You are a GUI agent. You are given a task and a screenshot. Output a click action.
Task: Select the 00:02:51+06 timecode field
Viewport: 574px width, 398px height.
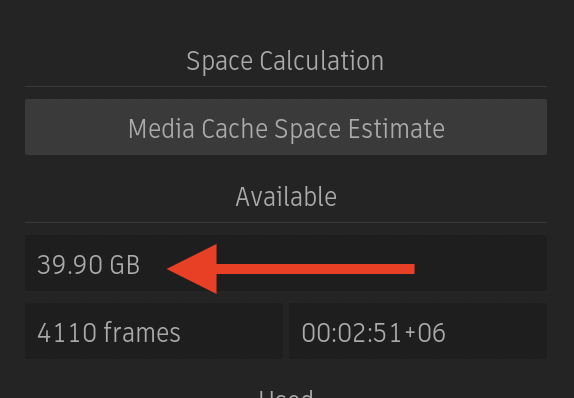418,331
